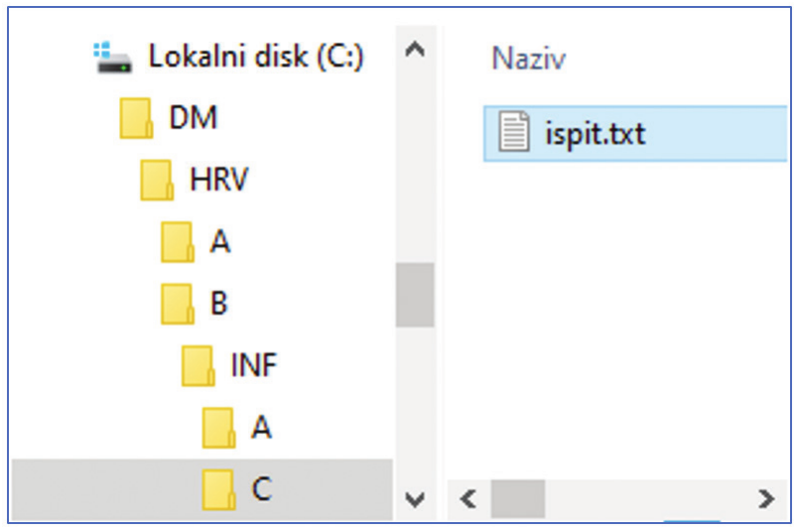This screenshot has width=798, height=532.
Task: Click the Lokalni disk (C:) drive icon
Action: (112, 58)
